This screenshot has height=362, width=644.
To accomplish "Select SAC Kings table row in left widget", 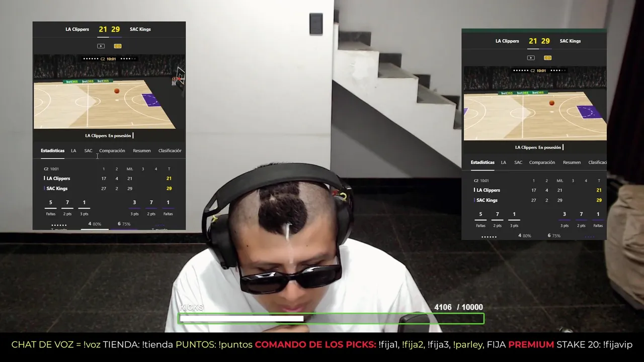I will 109,189.
